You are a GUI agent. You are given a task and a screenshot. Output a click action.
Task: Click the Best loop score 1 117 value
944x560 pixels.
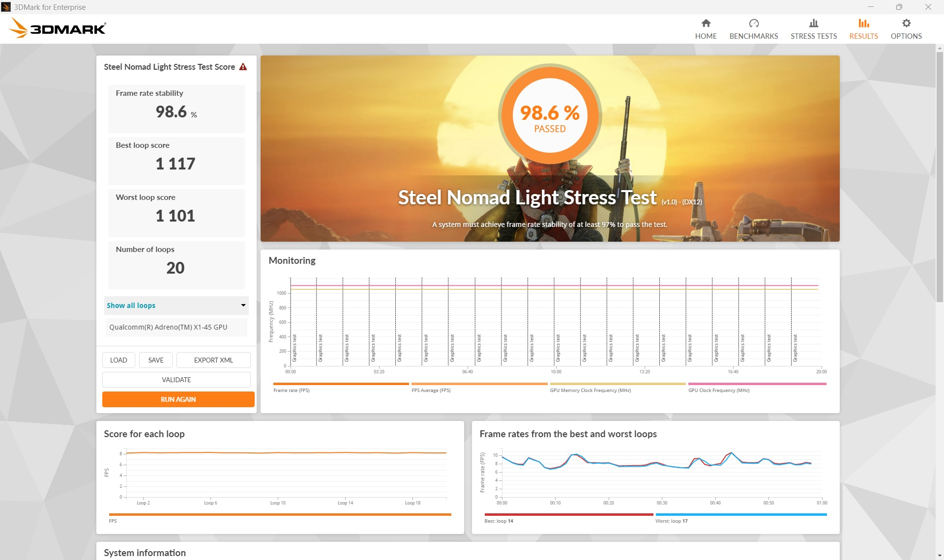176,164
